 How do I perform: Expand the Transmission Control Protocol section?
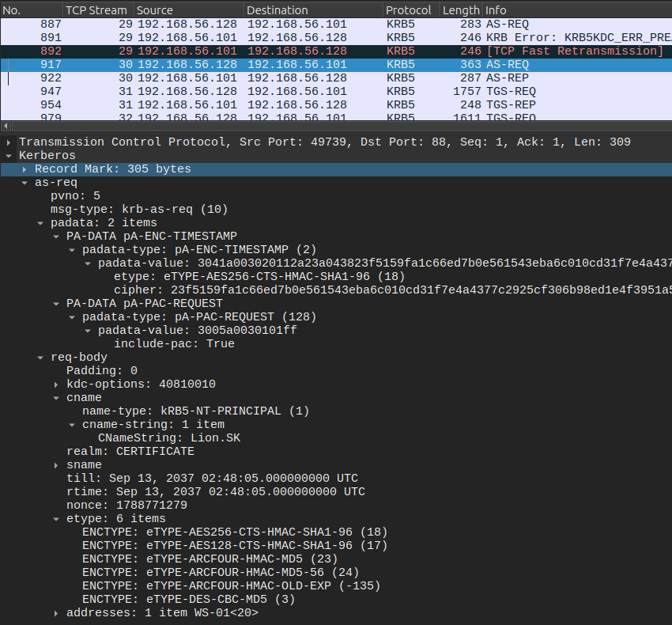(x=9, y=142)
